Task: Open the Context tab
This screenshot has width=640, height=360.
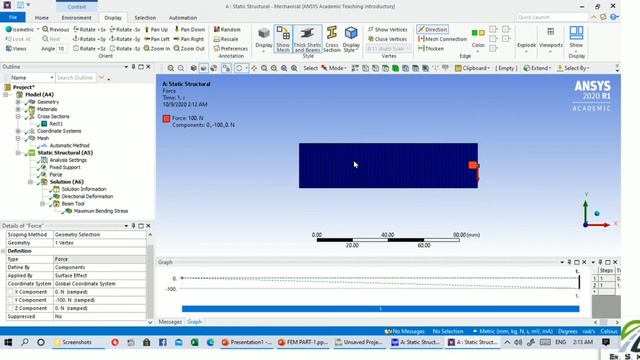Action: click(x=77, y=7)
